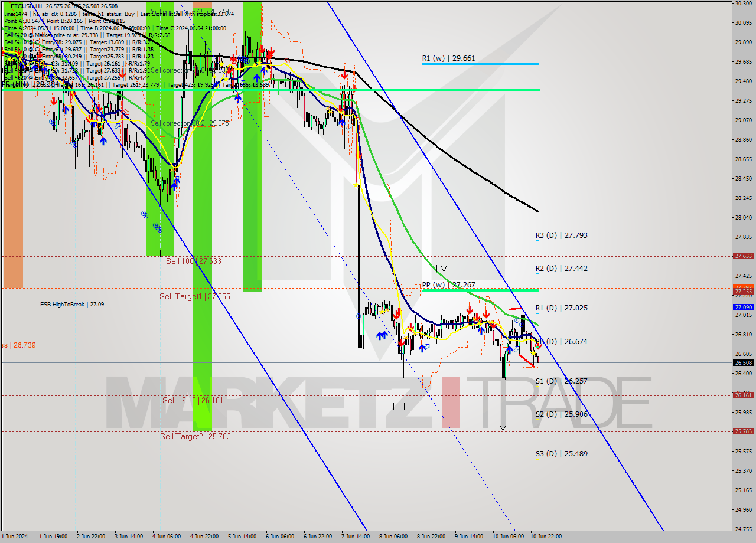756x543 pixels.
Task: Select the Sell Target1 | 27.255 text
Action: click(x=195, y=297)
